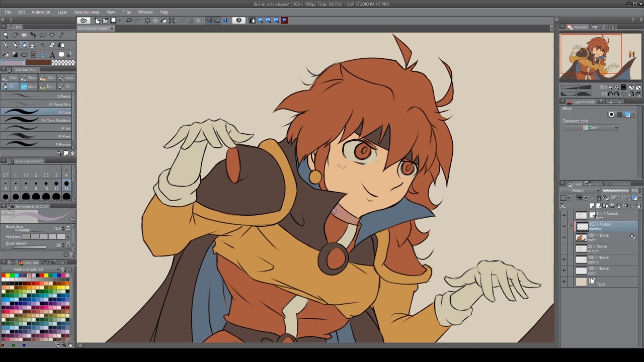Click the Tone effect icon

coord(619,114)
